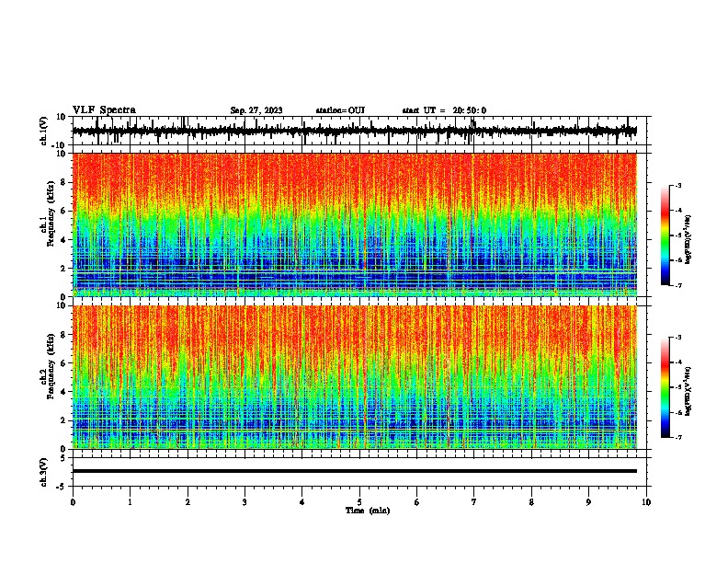
Task: Click the time axis tick label "3"
Action: point(245,502)
